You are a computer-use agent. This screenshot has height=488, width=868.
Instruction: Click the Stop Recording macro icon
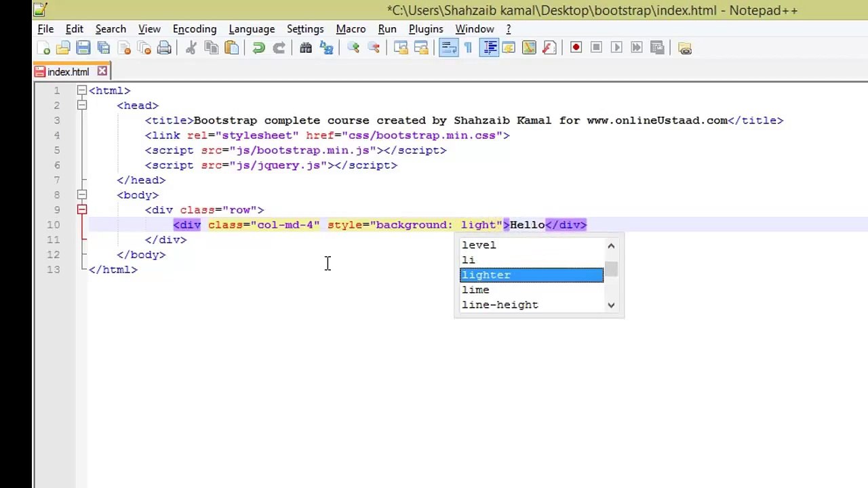[x=596, y=48]
